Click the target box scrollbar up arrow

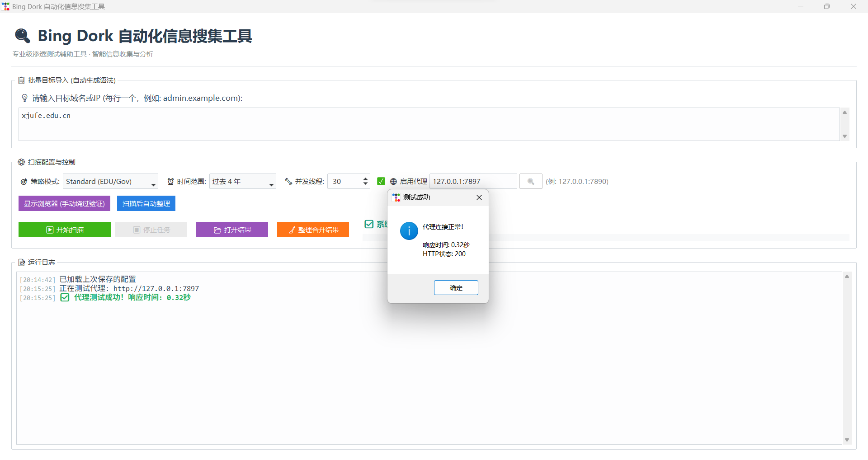click(x=844, y=112)
